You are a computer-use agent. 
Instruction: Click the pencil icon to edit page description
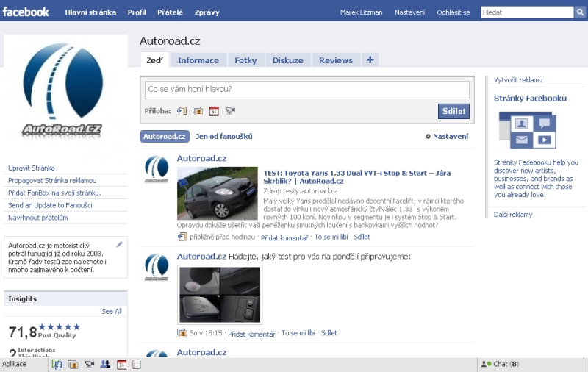(119, 245)
